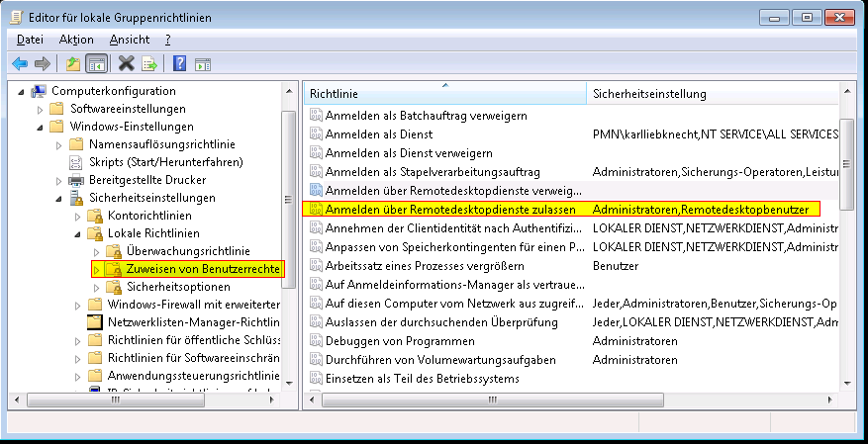Collapse the Lokale Richtlinien node
Screen dimensions: 868x444
(77, 233)
